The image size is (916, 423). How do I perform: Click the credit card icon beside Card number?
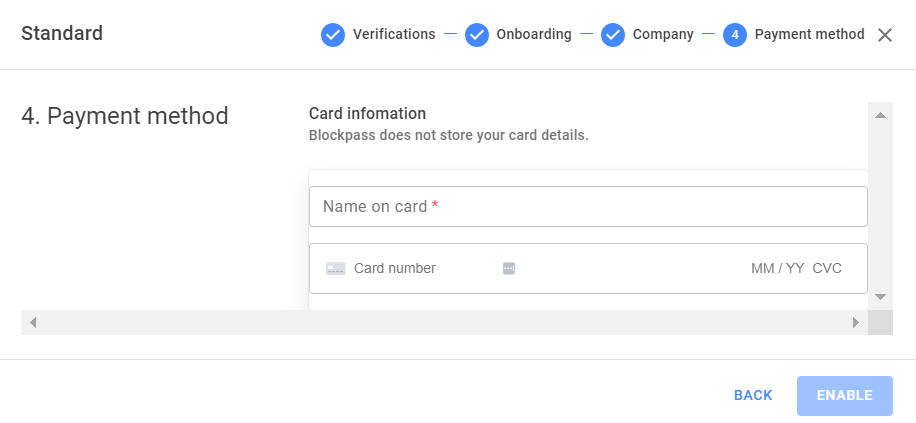[x=335, y=269]
